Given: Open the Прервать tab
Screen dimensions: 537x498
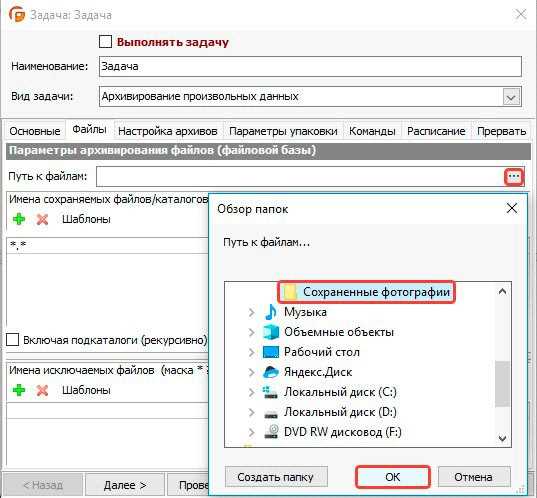Looking at the screenshot, I should (502, 131).
